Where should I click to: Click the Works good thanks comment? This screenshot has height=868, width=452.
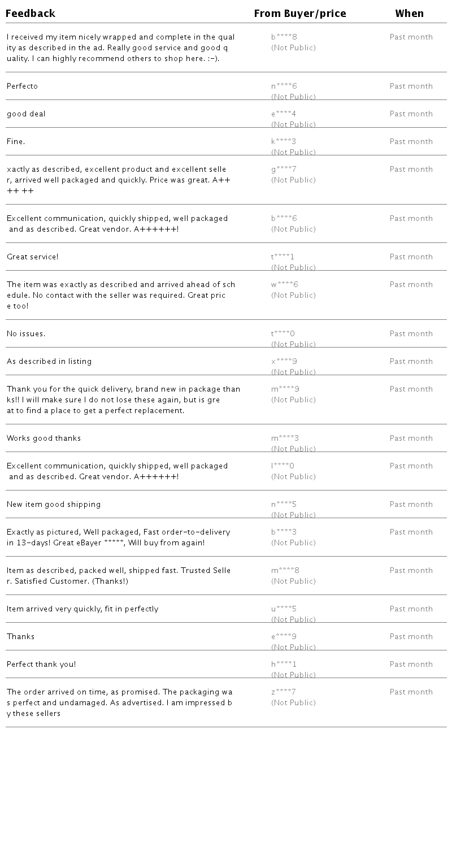click(x=44, y=439)
